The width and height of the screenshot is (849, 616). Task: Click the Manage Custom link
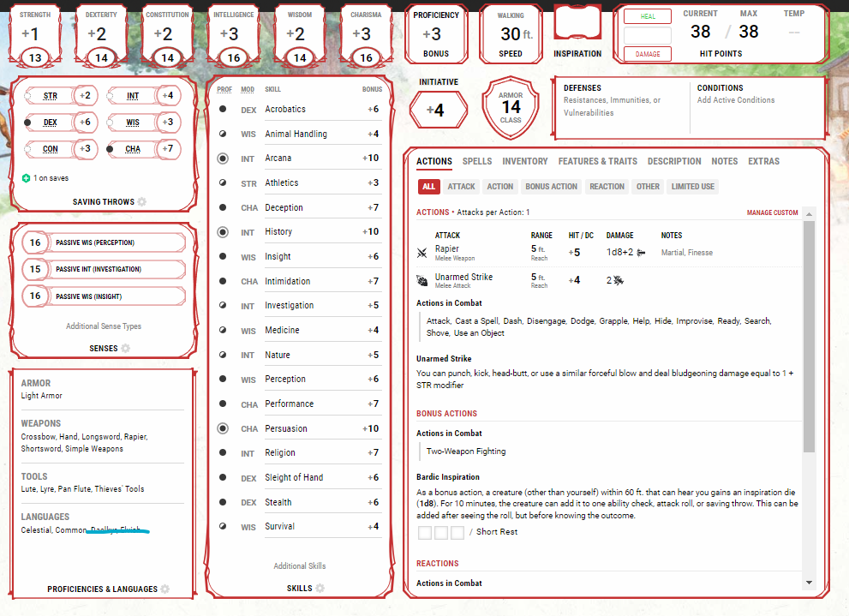click(x=772, y=212)
